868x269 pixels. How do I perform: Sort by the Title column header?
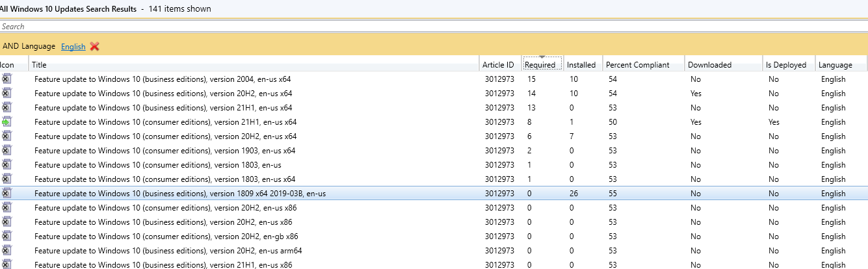[x=254, y=64]
